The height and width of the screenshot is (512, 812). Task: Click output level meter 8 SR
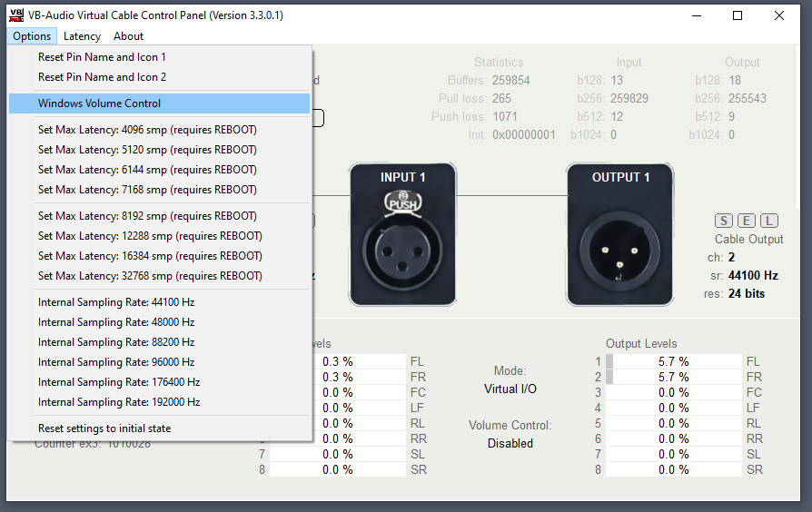674,469
